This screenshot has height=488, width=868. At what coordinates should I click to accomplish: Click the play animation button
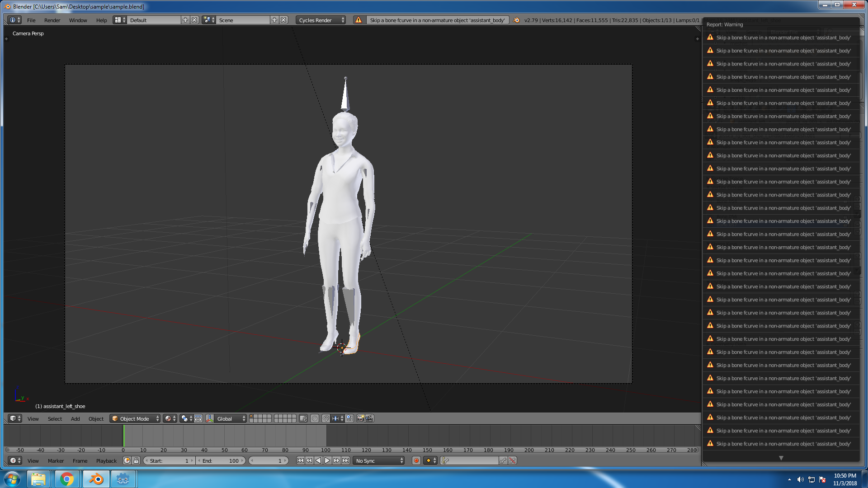[327, 460]
